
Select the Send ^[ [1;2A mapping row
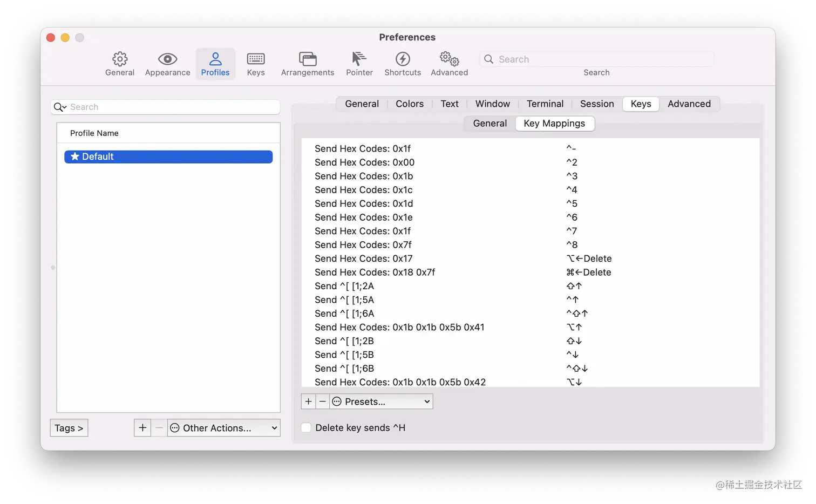(x=531, y=286)
